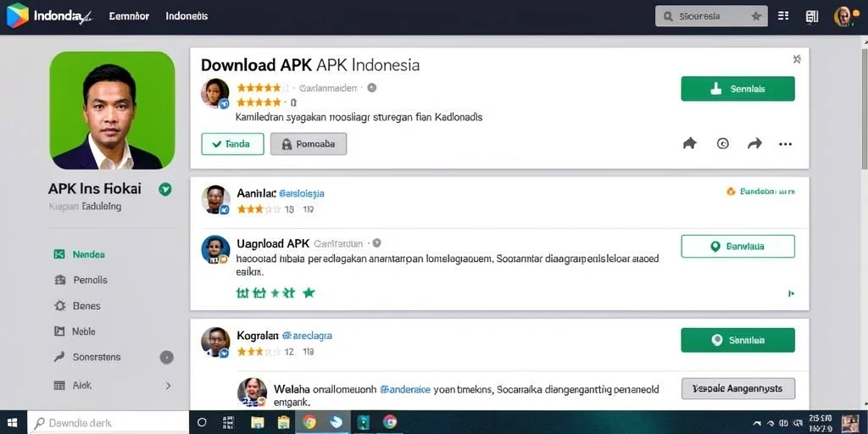This screenshot has height=434, width=868.
Task: Click the Uagnload APK avatar
Action: 215,249
